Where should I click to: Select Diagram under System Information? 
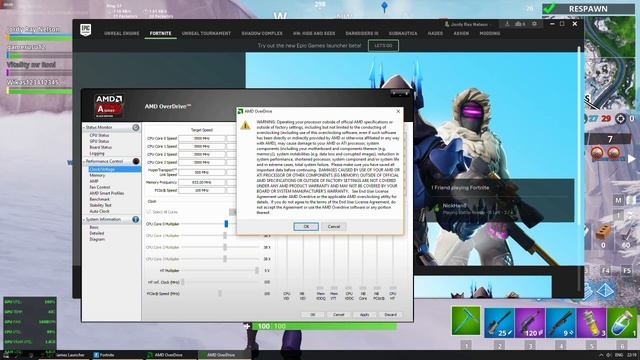pos(97,240)
